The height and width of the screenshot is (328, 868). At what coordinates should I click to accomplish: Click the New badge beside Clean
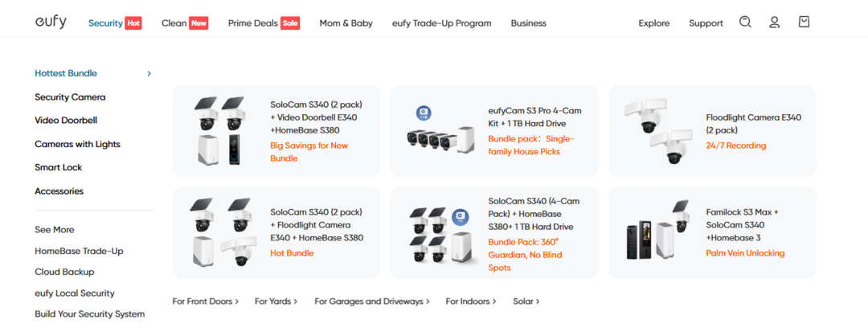199,23
